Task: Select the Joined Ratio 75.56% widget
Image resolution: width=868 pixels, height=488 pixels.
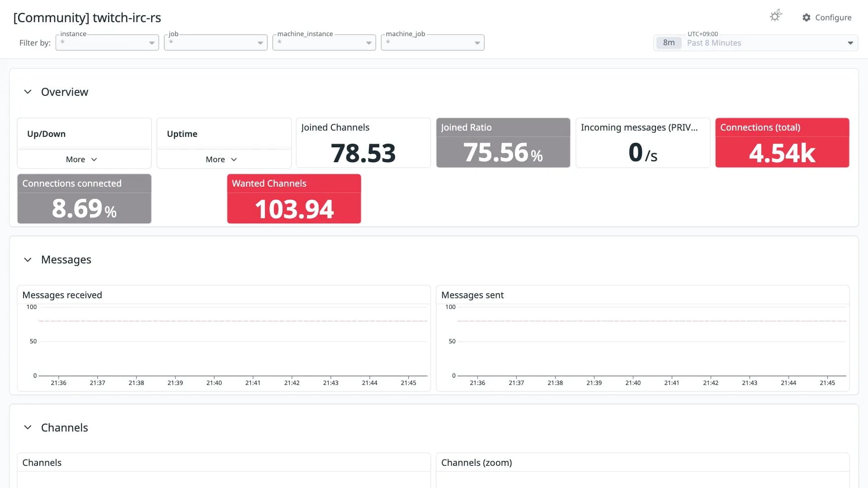Action: click(x=503, y=143)
